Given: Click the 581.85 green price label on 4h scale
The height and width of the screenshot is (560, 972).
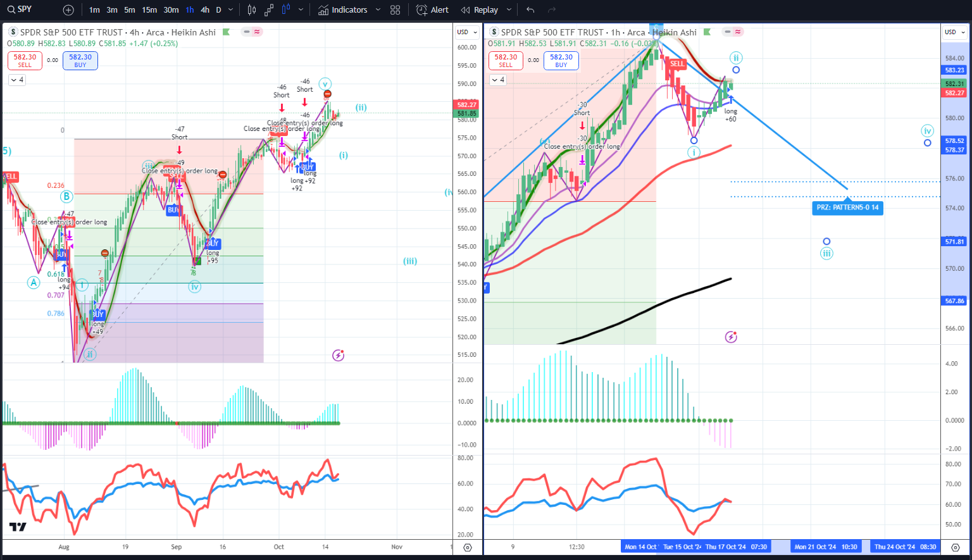Looking at the screenshot, I should point(467,114).
